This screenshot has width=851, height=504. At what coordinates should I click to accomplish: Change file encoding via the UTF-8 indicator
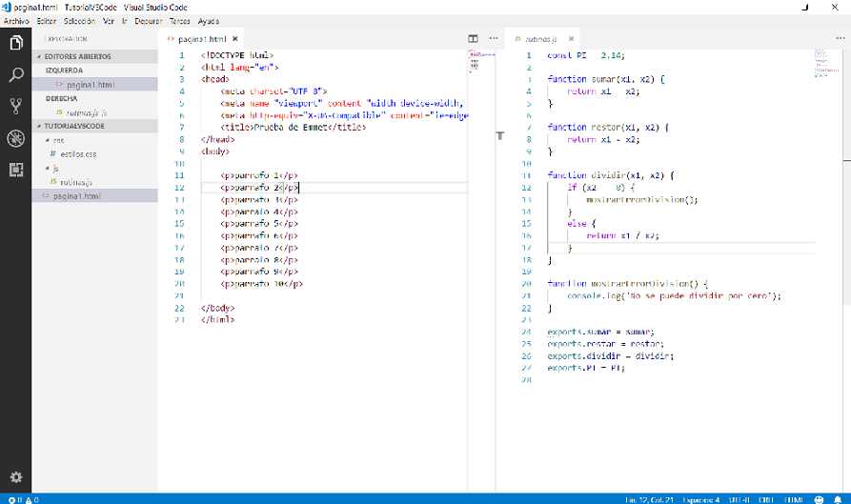(739, 499)
